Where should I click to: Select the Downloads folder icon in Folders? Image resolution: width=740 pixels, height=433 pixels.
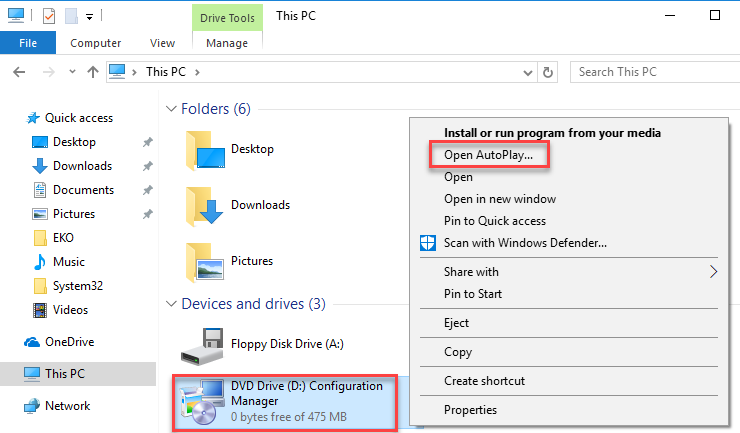205,206
